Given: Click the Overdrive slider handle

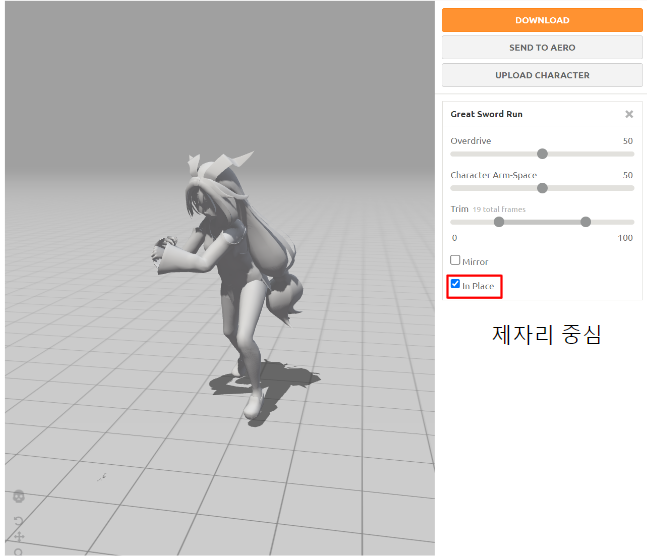Looking at the screenshot, I should [542, 154].
